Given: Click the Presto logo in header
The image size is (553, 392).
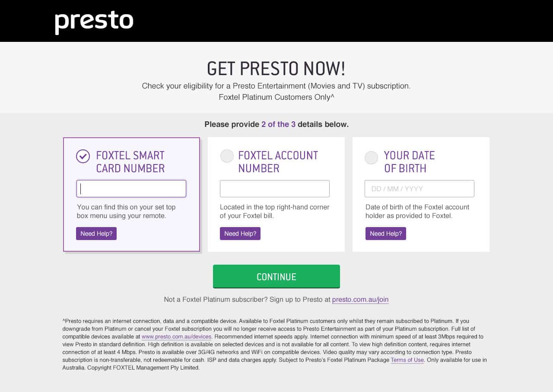Looking at the screenshot, I should coord(94,23).
